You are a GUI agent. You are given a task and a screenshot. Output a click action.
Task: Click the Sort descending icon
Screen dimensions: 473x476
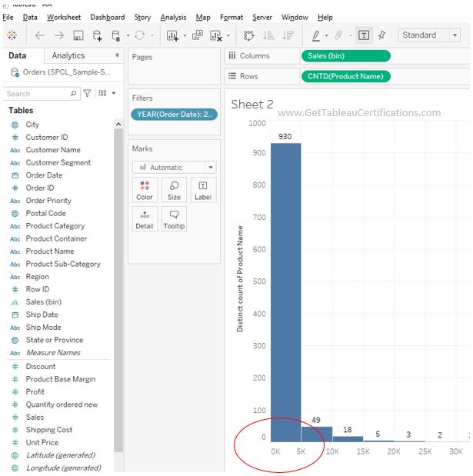pos(288,35)
